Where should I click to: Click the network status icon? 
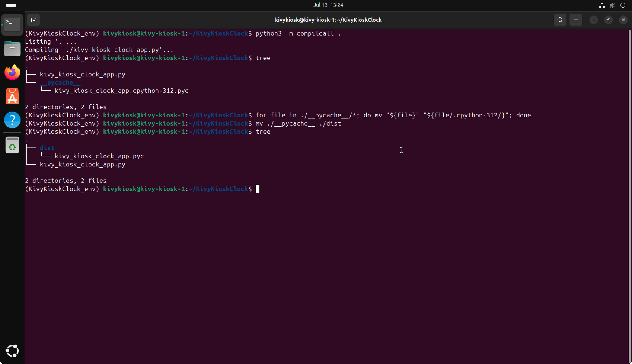point(602,5)
